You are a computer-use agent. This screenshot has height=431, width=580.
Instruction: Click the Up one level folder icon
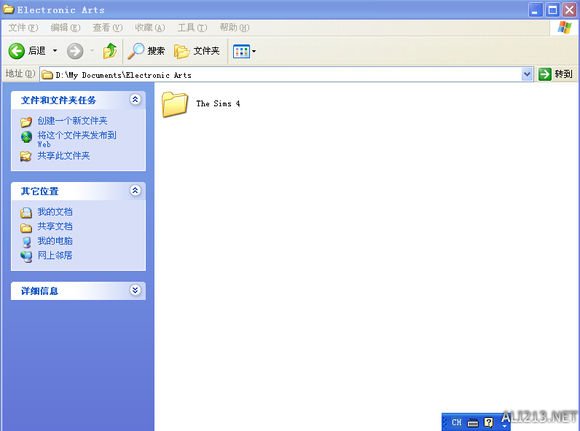110,51
